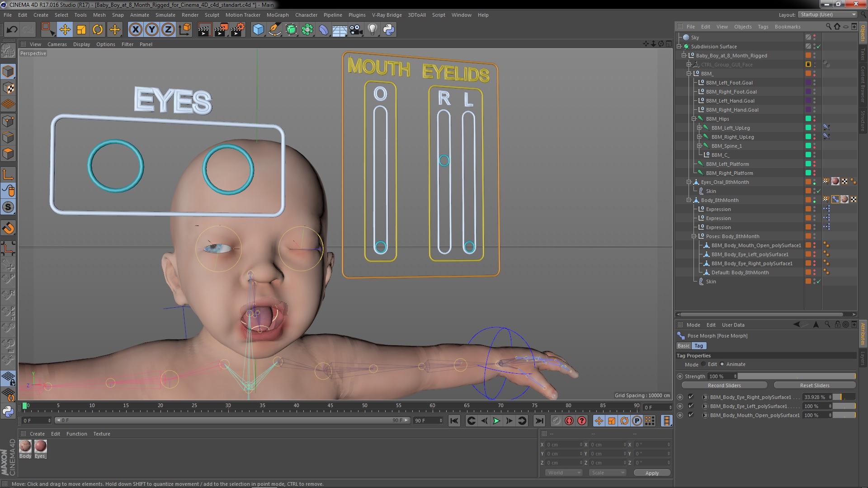This screenshot has width=868, height=488.
Task: Click the Python script icon in top toolbar
Action: 389,30
